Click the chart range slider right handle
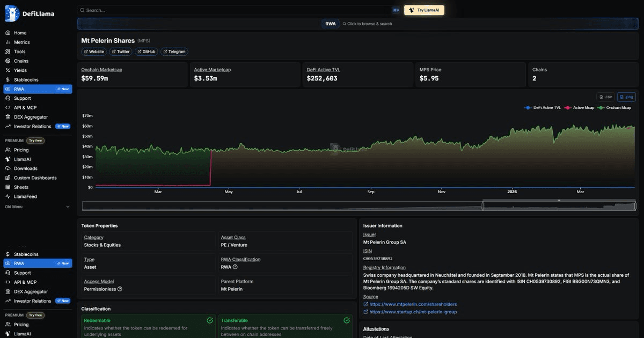Image resolution: width=644 pixels, height=338 pixels. pyautogui.click(x=635, y=205)
